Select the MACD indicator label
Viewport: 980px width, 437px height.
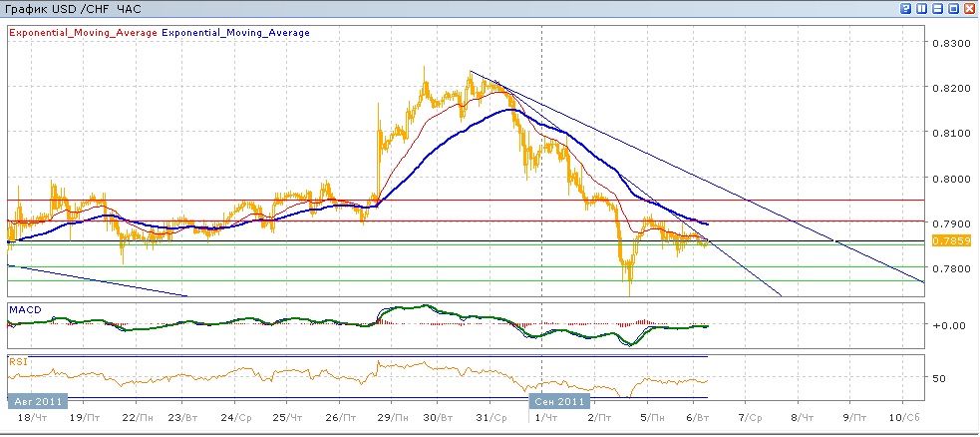tap(24, 309)
